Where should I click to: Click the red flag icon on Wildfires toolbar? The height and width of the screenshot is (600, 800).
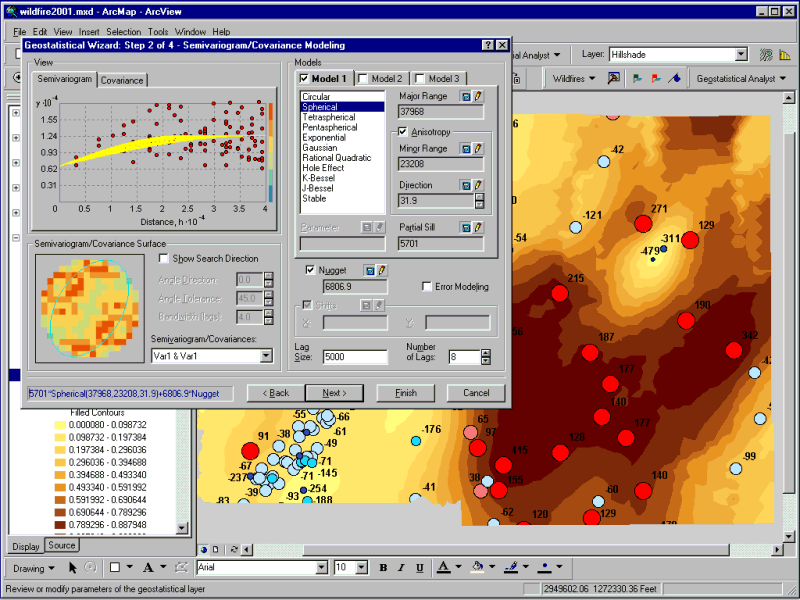(x=656, y=78)
